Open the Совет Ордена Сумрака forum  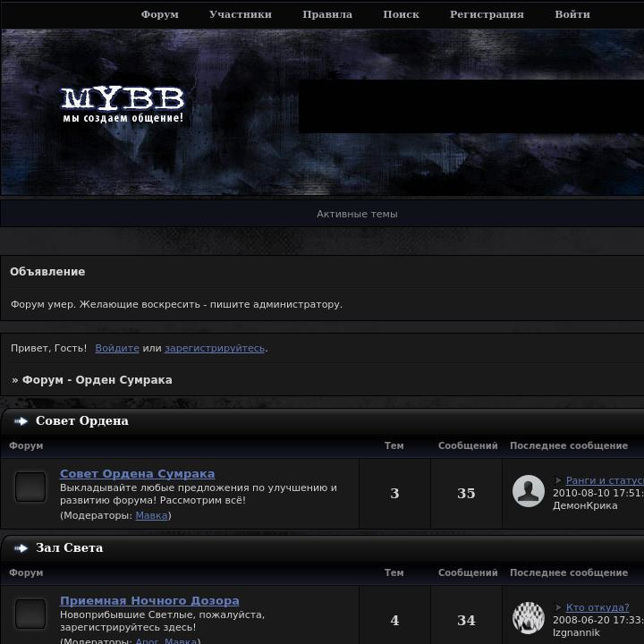pyautogui.click(x=137, y=473)
